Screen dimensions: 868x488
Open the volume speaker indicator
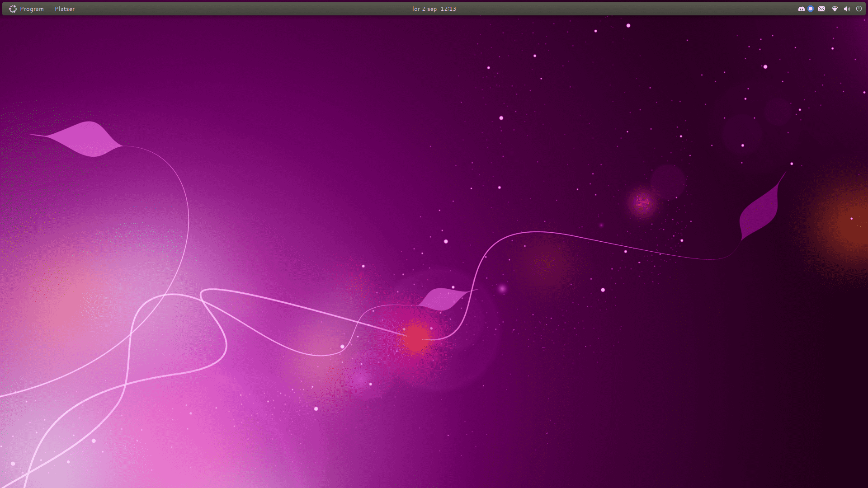point(847,9)
